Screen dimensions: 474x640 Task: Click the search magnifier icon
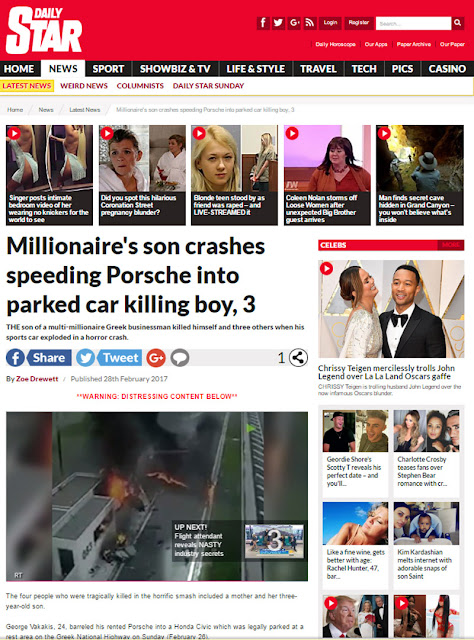[458, 23]
